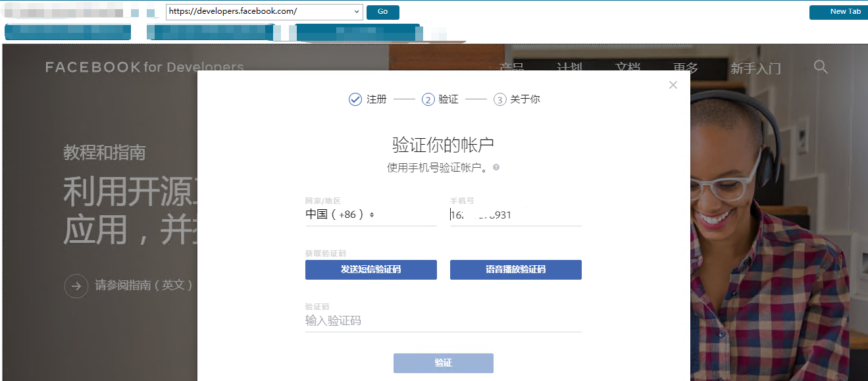Image resolution: width=868 pixels, height=381 pixels.
Task: Select the 验证 step circle icon
Action: point(428,99)
